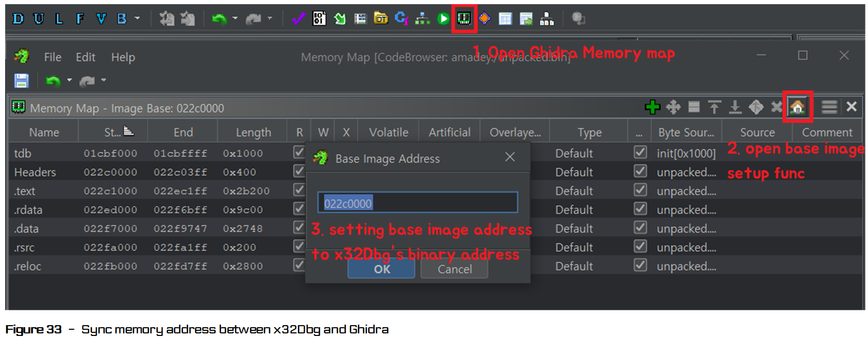Screen dimensions: 868x338
Task: Toggle the R checkbox for .text row
Action: pos(299,190)
